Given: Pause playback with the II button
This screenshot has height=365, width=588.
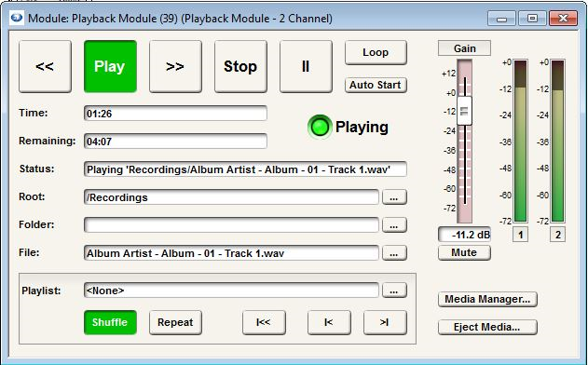Looking at the screenshot, I should pos(306,67).
